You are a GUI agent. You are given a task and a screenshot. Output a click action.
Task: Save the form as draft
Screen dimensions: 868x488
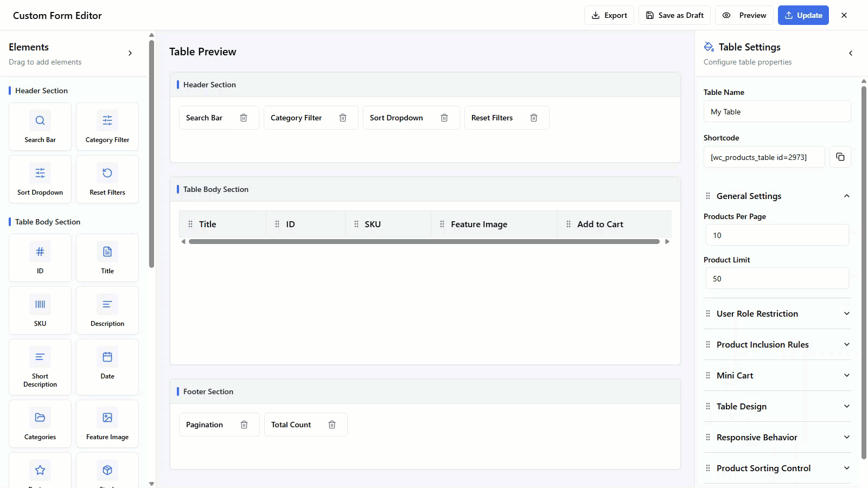pyautogui.click(x=674, y=15)
